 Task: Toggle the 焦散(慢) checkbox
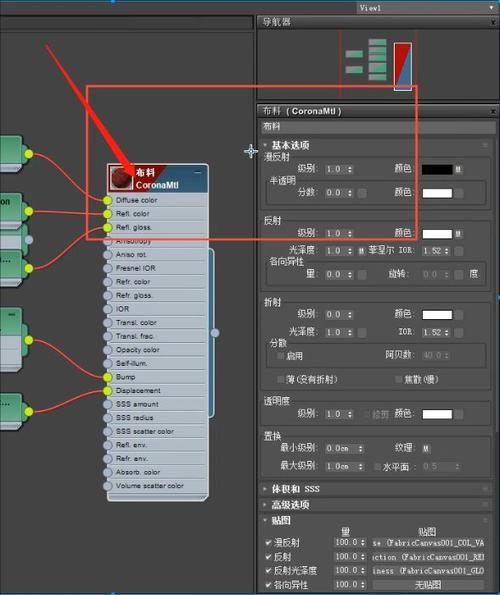(399, 379)
